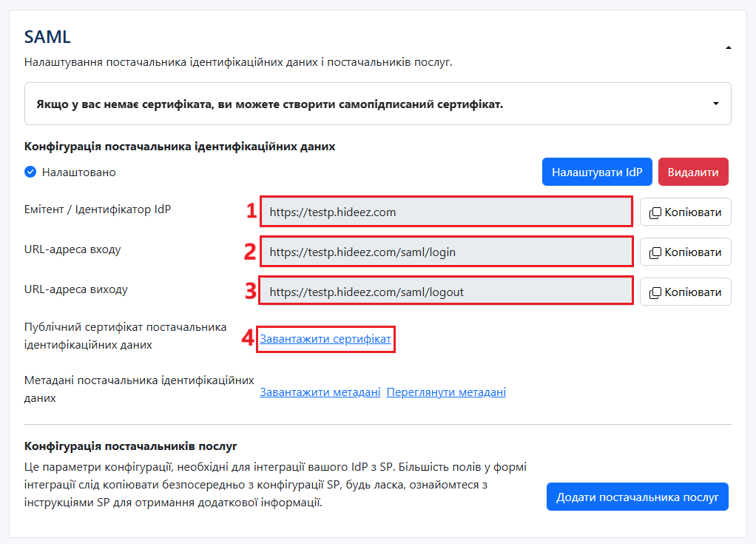Open the Завантажити сертифікат link

(x=325, y=339)
